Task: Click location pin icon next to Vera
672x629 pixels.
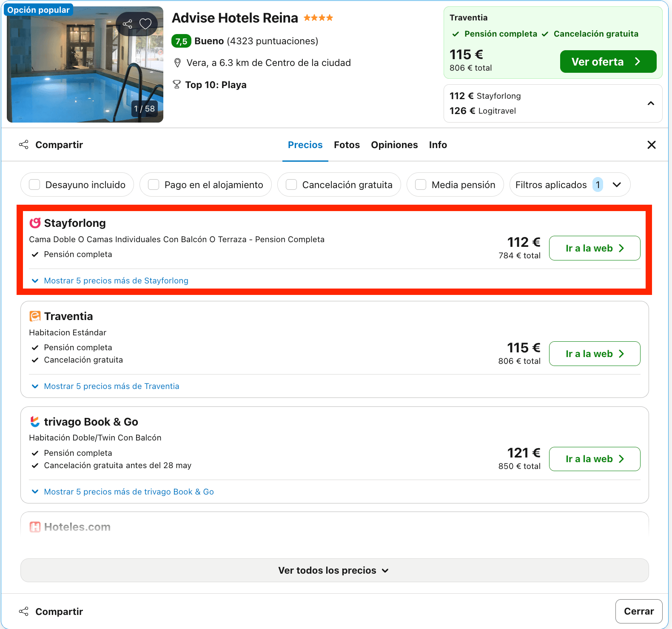Action: coord(177,63)
